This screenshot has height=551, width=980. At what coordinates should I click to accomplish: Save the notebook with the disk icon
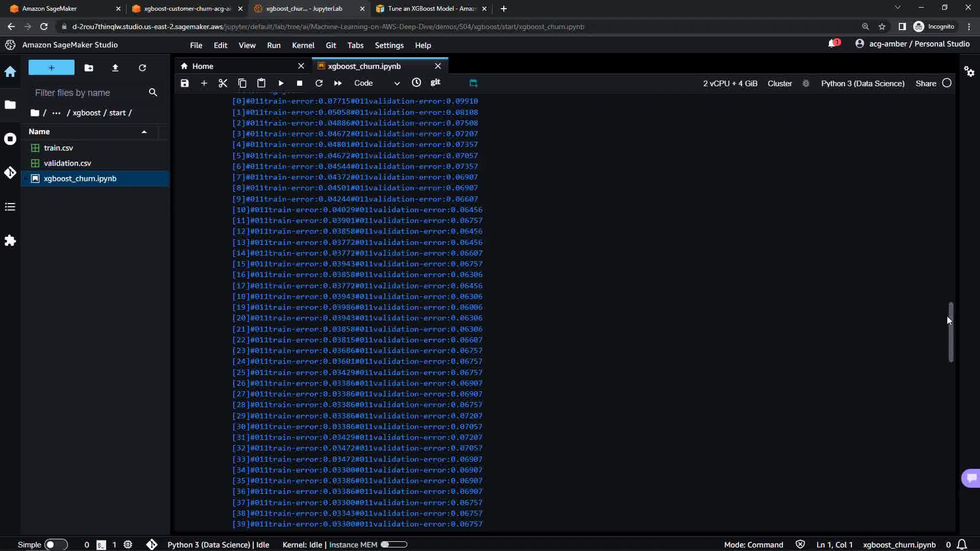point(185,83)
